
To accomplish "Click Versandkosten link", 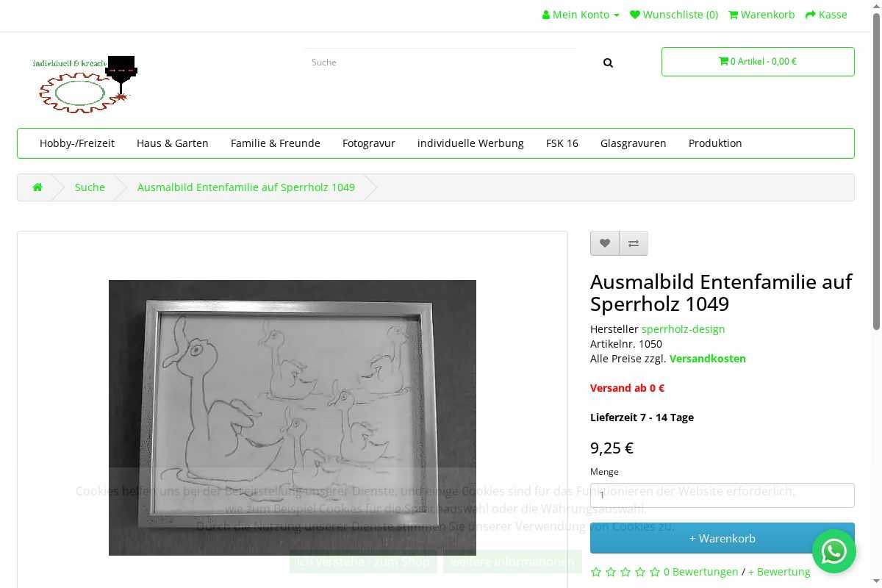I will coord(708,359).
